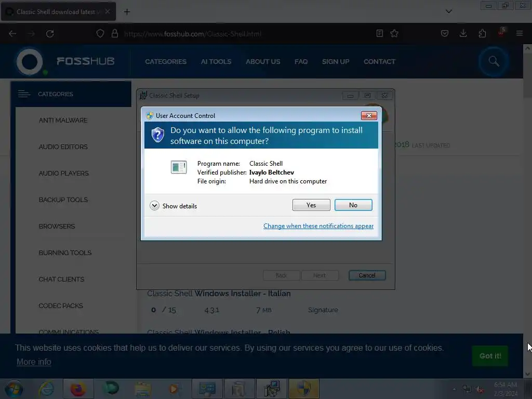This screenshot has width=532, height=399.
Task: Select CHAT CLIENTS category
Action: (x=61, y=279)
